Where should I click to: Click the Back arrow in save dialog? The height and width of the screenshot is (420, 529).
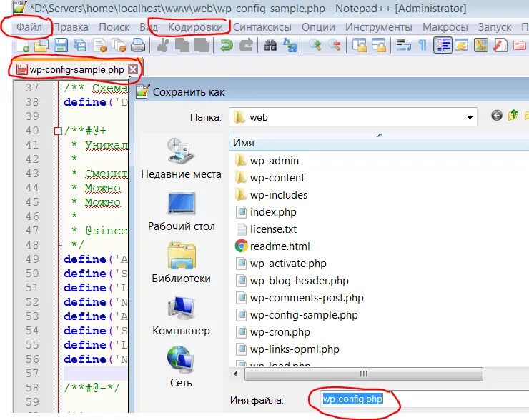pos(496,116)
